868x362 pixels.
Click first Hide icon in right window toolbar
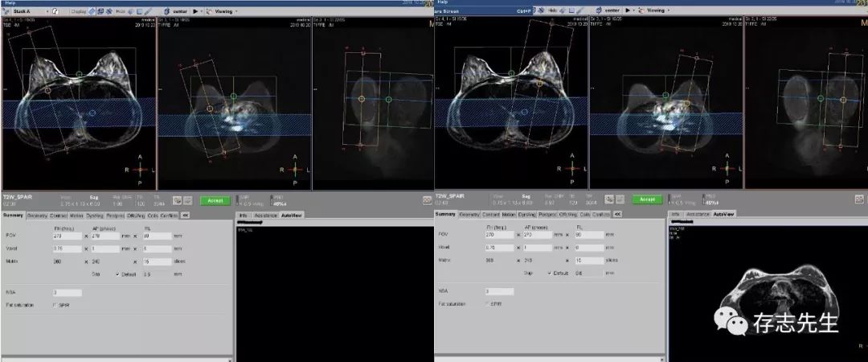tap(563, 10)
